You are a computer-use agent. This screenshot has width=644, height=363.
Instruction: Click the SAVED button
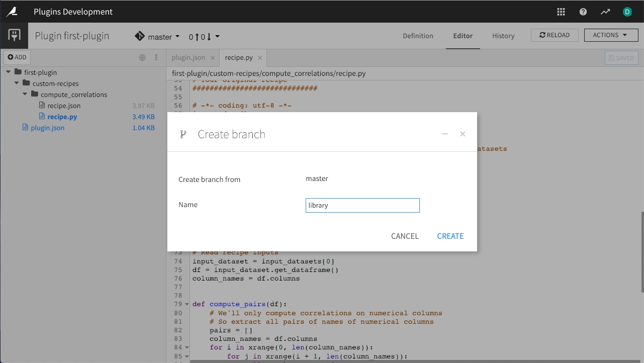621,58
